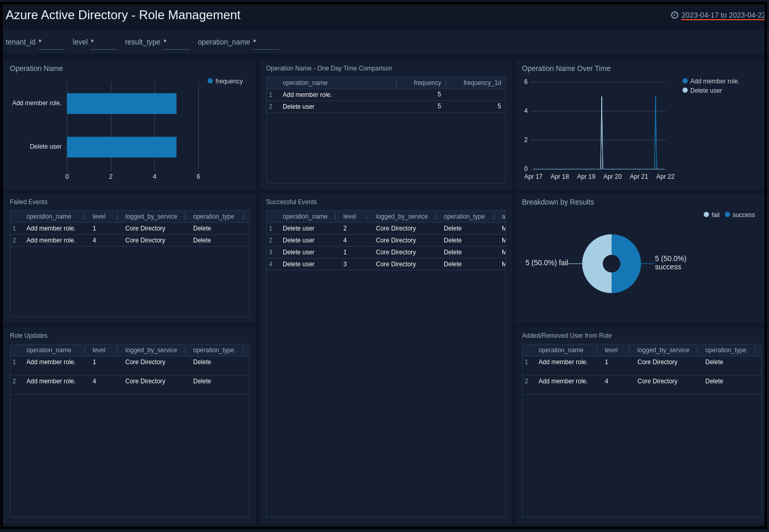Select Role Updates row with level 1
Viewport: 769px width, 532px height.
(129, 366)
